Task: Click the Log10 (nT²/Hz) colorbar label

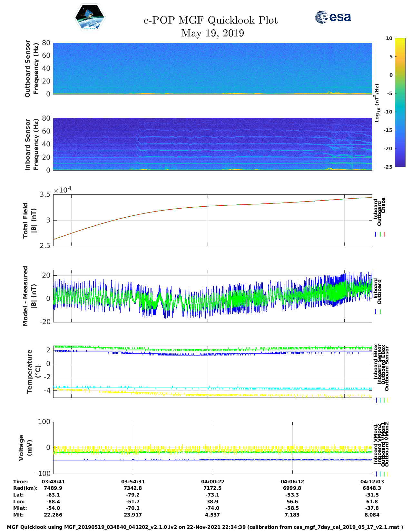Action: click(377, 103)
